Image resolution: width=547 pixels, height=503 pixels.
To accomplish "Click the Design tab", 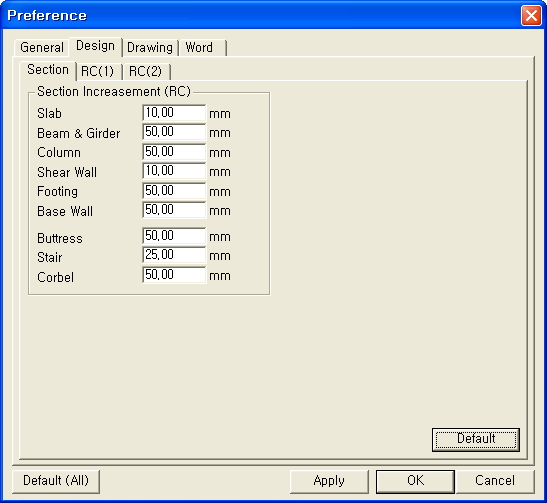I will pyautogui.click(x=95, y=46).
